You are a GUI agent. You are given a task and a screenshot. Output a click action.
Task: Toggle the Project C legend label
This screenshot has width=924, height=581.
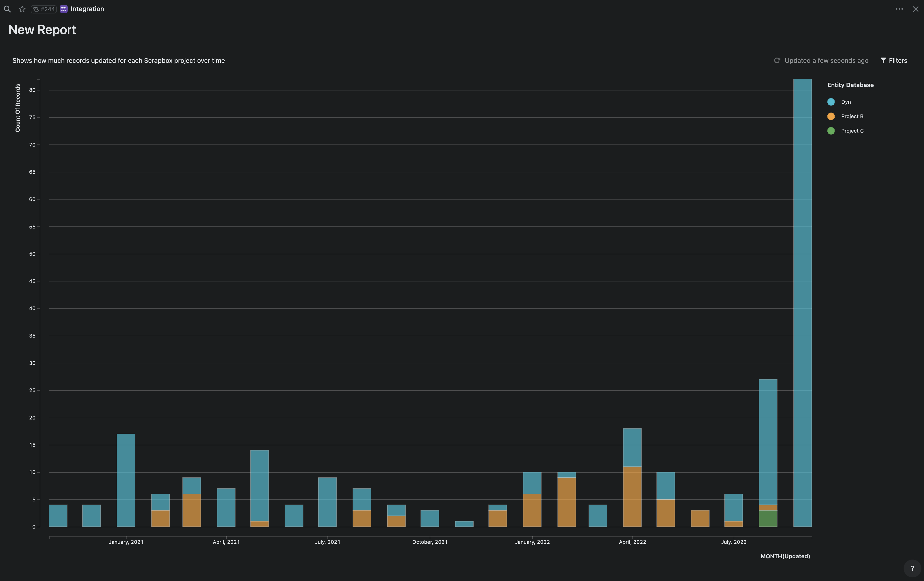tap(852, 131)
